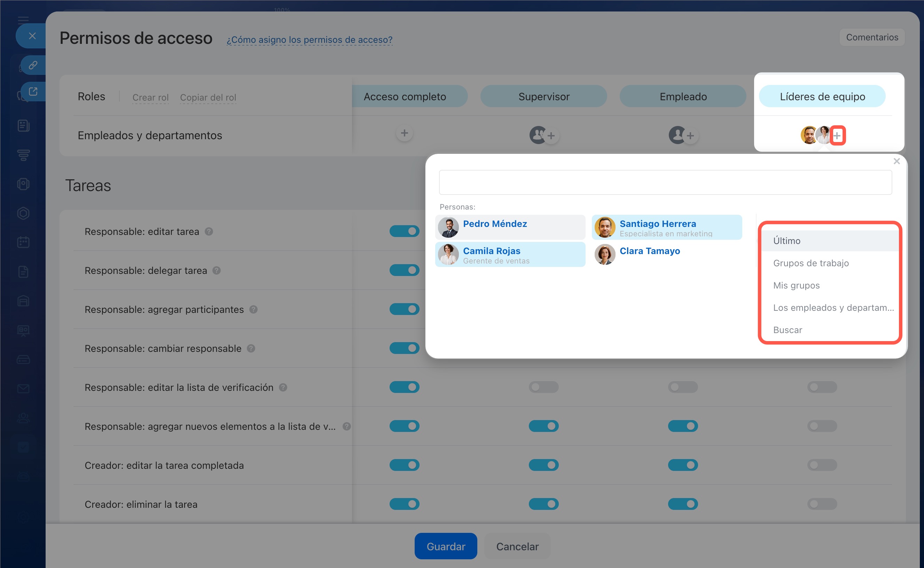Image resolution: width=924 pixels, height=568 pixels.
Task: Enable editar tarea completada for Líderes de equipo
Action: pyautogui.click(x=822, y=465)
